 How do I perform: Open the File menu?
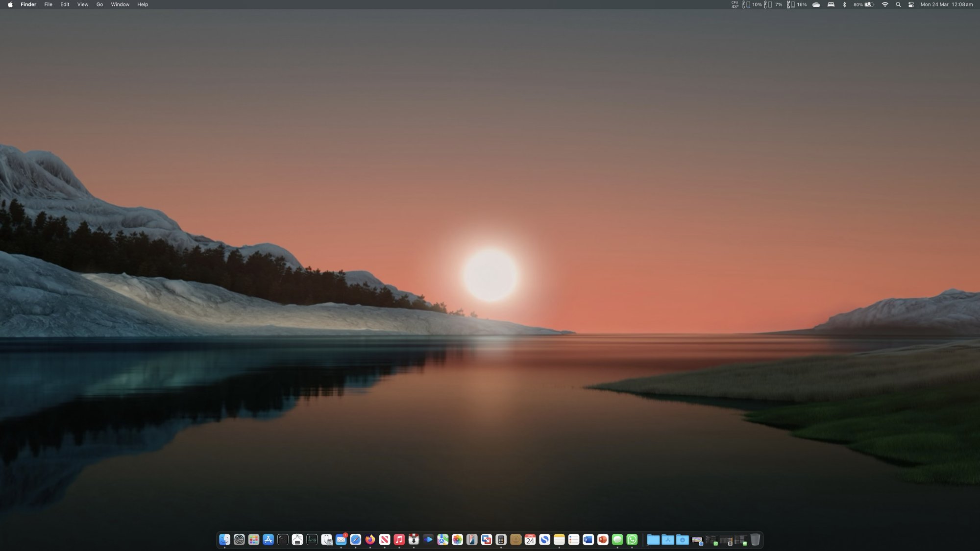(x=48, y=4)
